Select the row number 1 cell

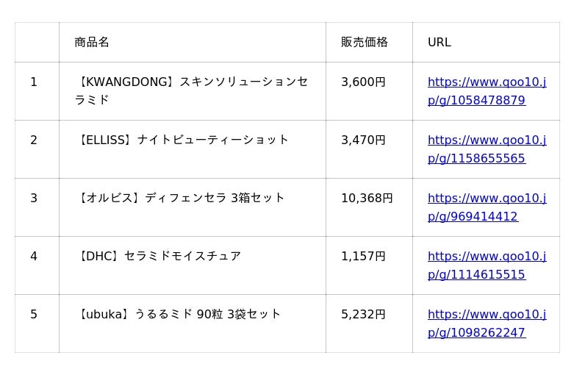click(x=34, y=82)
